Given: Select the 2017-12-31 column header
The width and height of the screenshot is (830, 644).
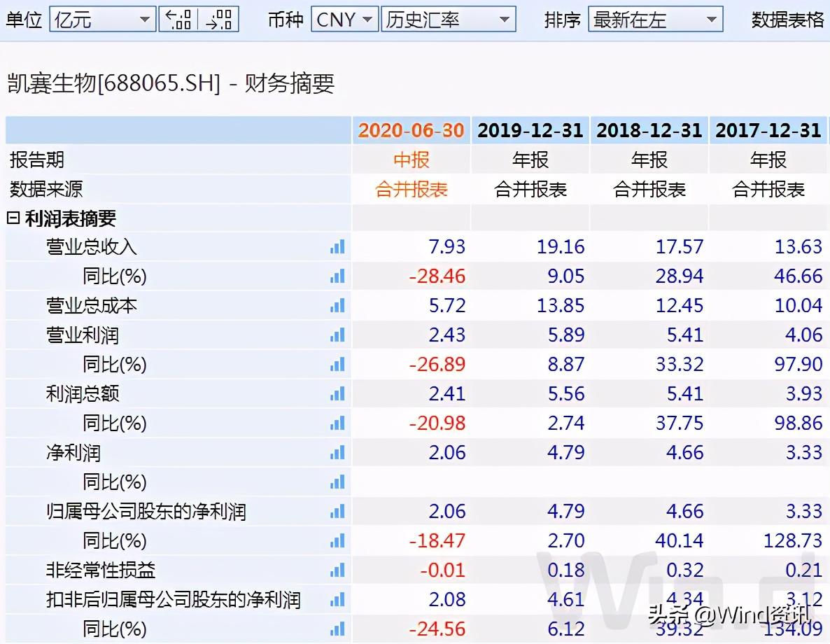Looking at the screenshot, I should coord(768,130).
